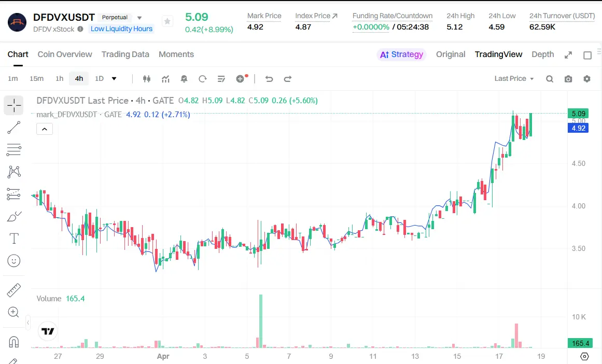Collapse the indicator legend chevron

[45, 129]
